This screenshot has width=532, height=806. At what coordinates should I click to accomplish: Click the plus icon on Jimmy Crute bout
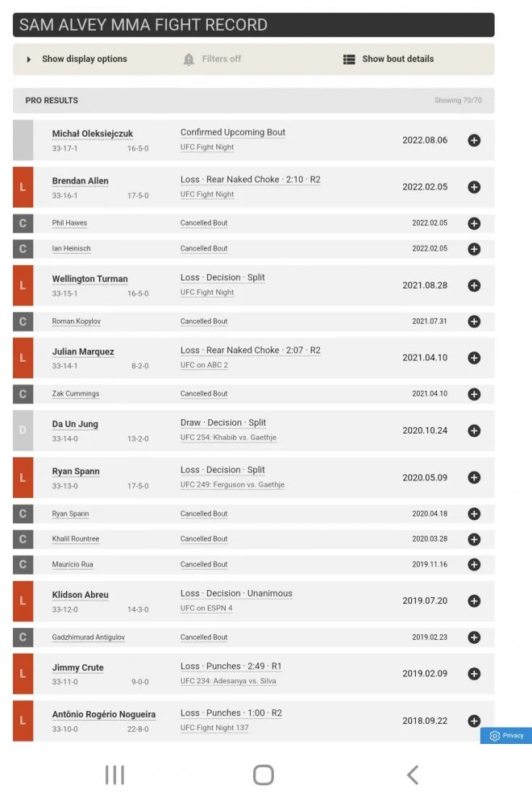pos(474,674)
